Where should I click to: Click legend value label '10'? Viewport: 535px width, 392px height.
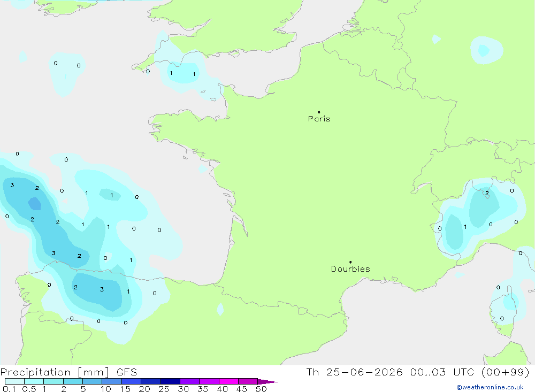106,389
